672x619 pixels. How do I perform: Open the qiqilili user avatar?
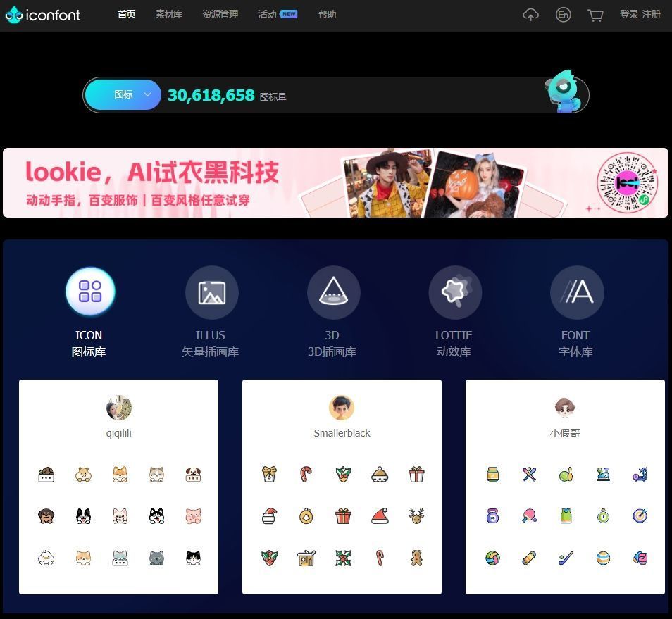tap(119, 408)
